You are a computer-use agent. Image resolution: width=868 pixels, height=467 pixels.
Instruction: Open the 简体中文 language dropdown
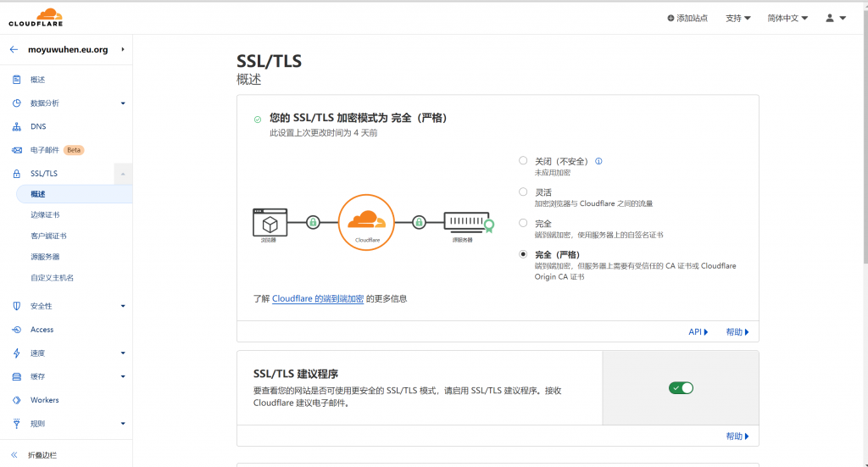[787, 19]
